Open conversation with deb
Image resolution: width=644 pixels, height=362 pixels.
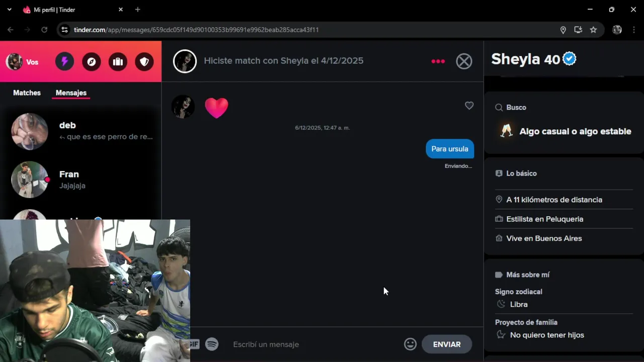80,131
